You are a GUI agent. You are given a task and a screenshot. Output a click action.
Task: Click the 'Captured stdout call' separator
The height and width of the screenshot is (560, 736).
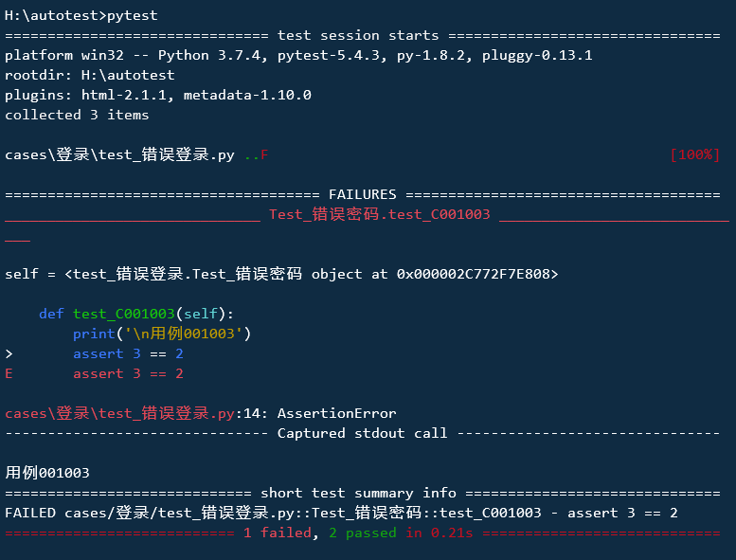click(363, 433)
